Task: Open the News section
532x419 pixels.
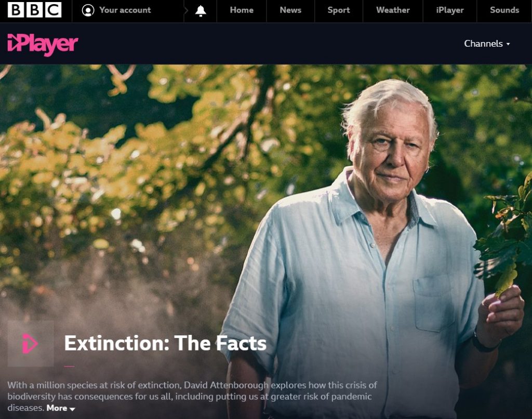Action: coord(290,10)
